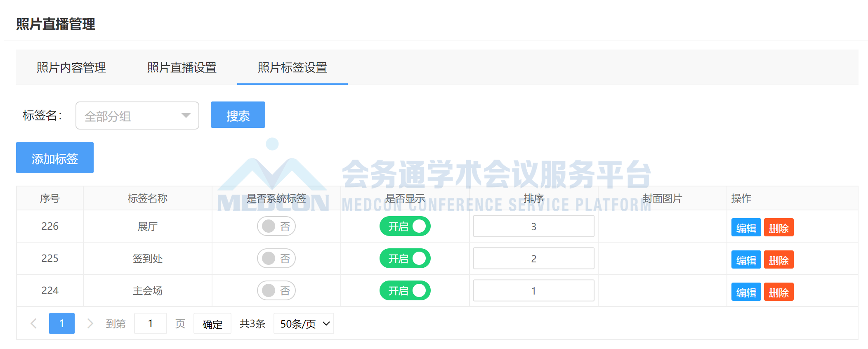This screenshot has width=868, height=349.
Task: Edit the 主会场 tag row
Action: [x=746, y=292]
